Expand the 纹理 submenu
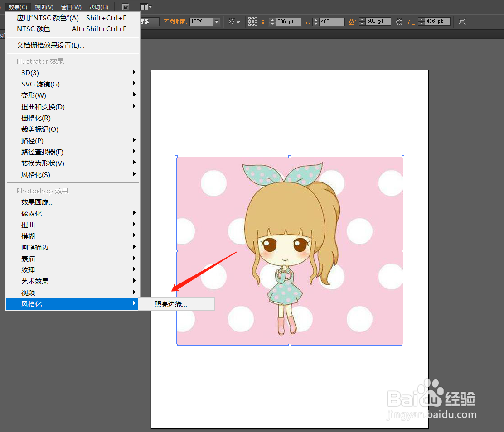504x432 pixels. coord(73,270)
